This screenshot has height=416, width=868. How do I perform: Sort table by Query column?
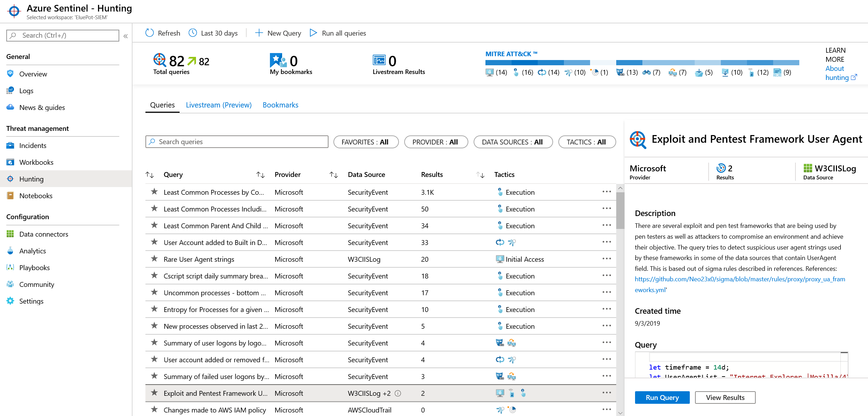(173, 174)
